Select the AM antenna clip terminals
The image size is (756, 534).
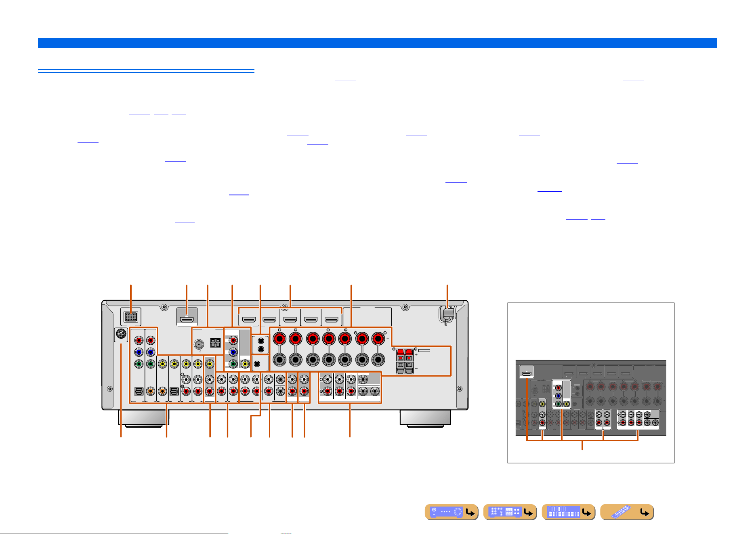pos(215,343)
